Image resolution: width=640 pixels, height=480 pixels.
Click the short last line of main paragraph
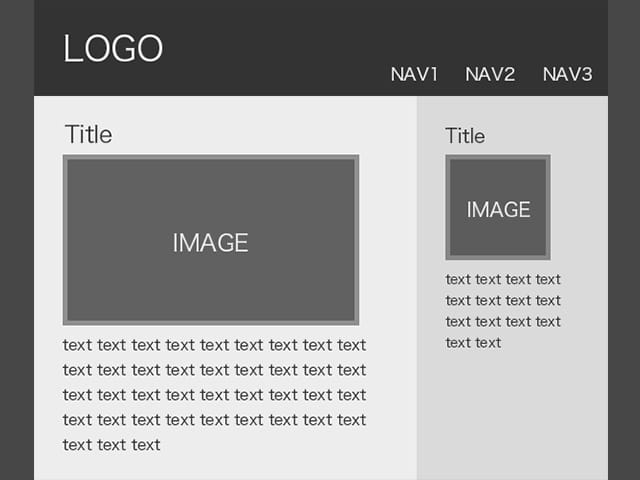(111, 445)
